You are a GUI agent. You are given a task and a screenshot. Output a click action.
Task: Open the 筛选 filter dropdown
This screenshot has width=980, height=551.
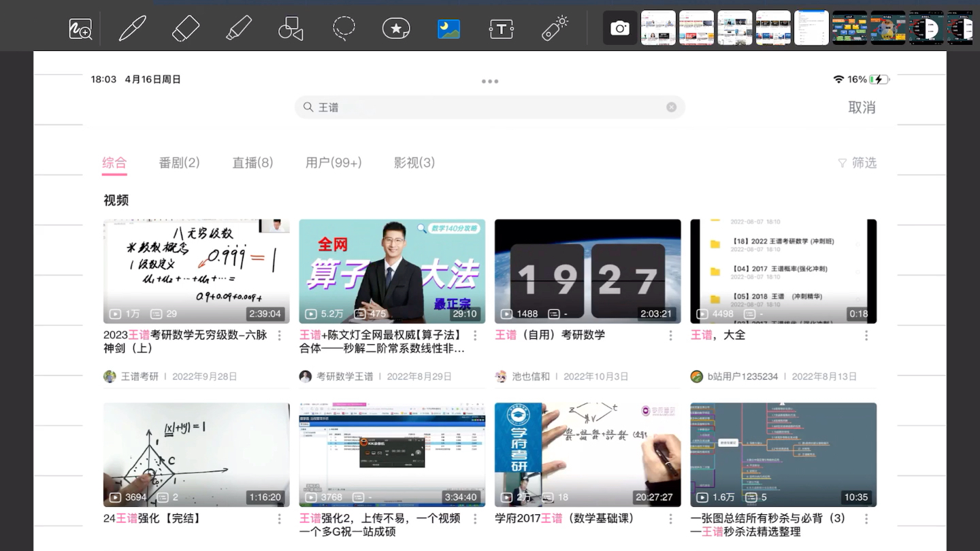(x=857, y=163)
